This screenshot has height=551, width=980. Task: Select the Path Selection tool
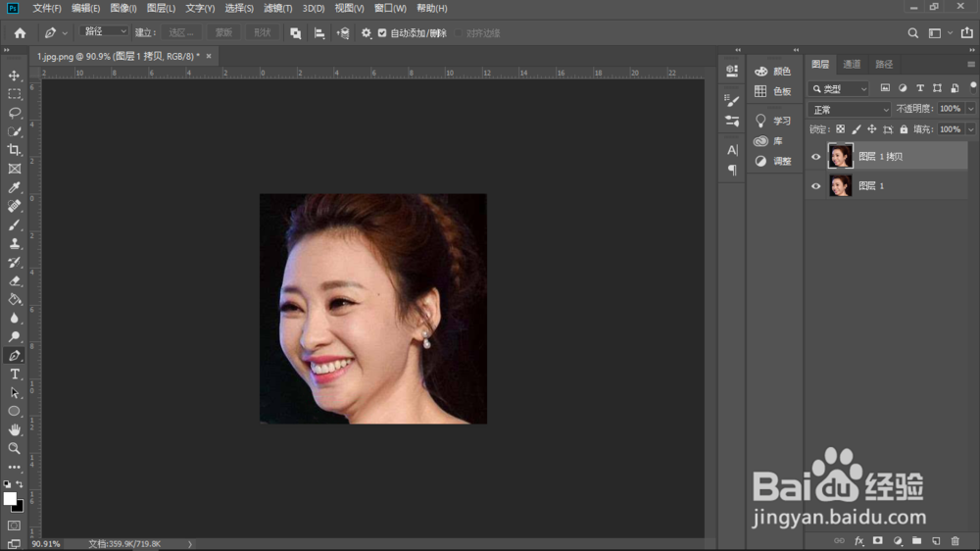click(14, 393)
